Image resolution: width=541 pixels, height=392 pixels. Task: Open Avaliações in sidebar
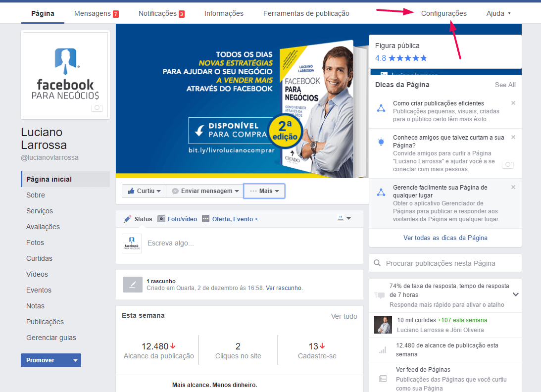click(43, 227)
